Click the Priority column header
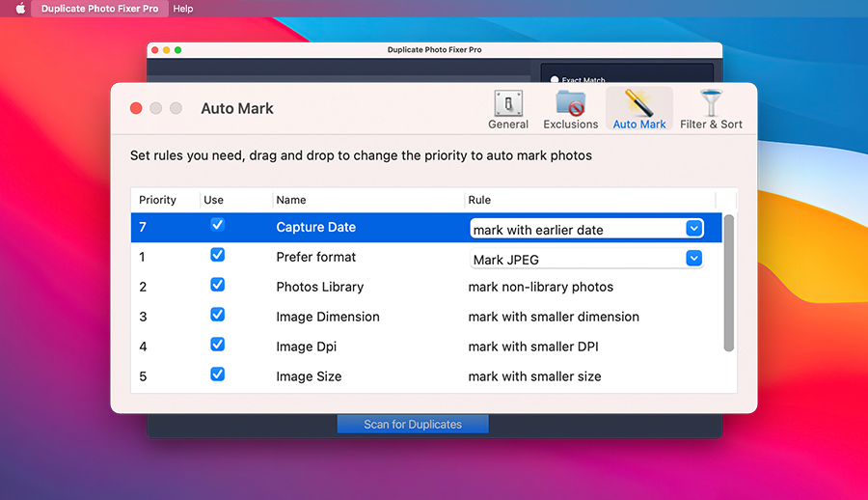The height and width of the screenshot is (500, 868). pyautogui.click(x=157, y=200)
